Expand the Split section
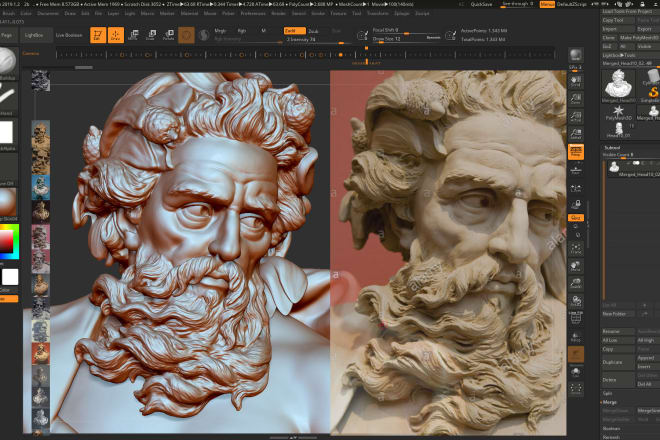This screenshot has height=440, width=660. click(608, 393)
